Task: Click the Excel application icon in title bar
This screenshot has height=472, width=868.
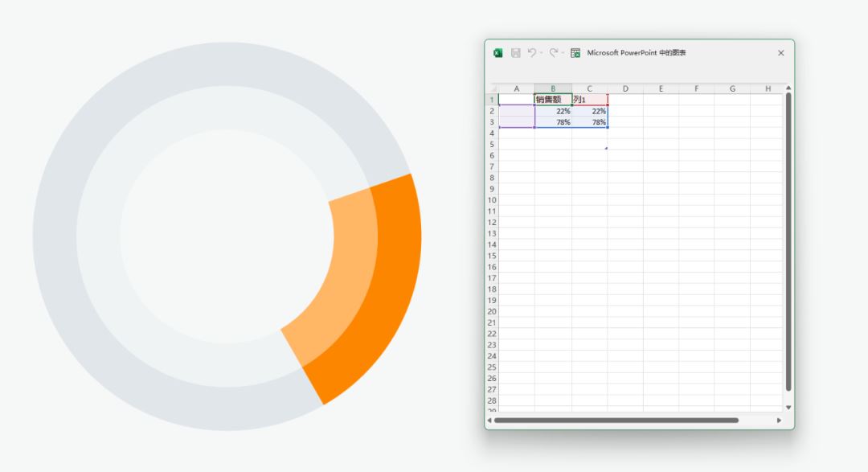Action: pos(498,53)
